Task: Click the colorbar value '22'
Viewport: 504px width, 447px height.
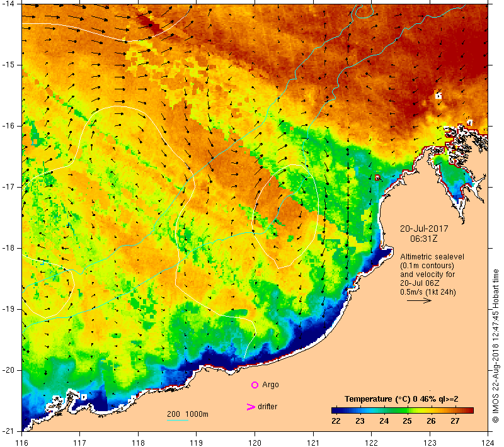Action: point(336,421)
